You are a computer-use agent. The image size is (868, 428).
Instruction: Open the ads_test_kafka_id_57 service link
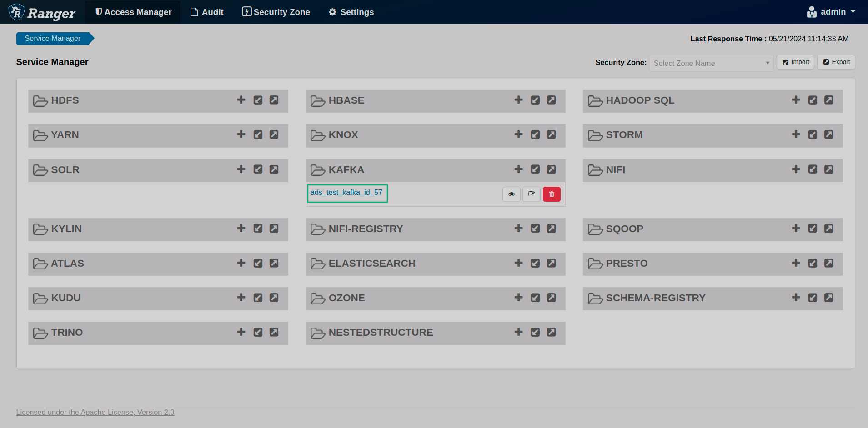(346, 193)
